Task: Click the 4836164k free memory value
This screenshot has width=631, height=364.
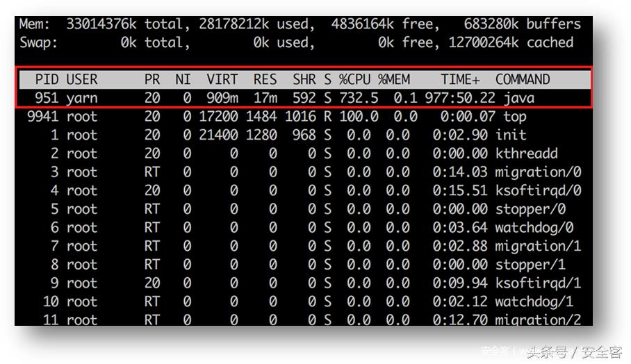Action: [363, 24]
